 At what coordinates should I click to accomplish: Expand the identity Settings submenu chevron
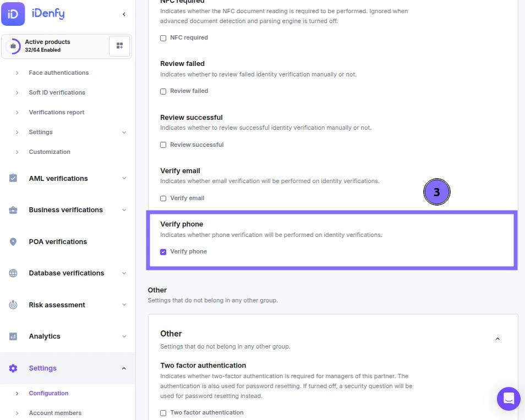click(124, 132)
